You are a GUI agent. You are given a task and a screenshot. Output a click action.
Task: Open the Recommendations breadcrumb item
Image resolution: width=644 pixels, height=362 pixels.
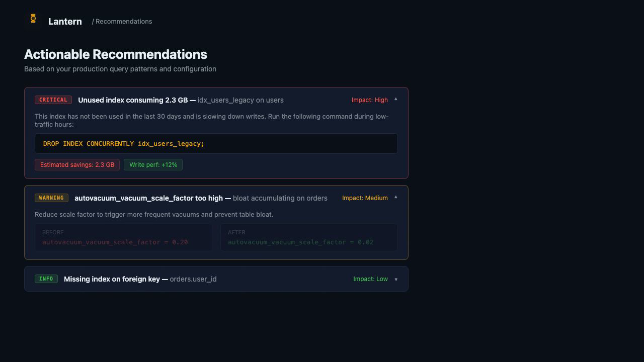[123, 21]
